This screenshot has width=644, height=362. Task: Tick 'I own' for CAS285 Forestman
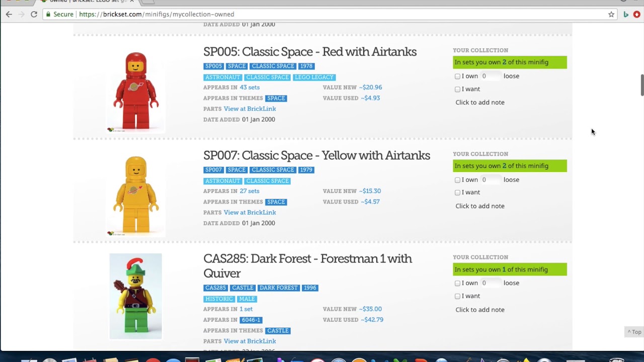pos(457,283)
